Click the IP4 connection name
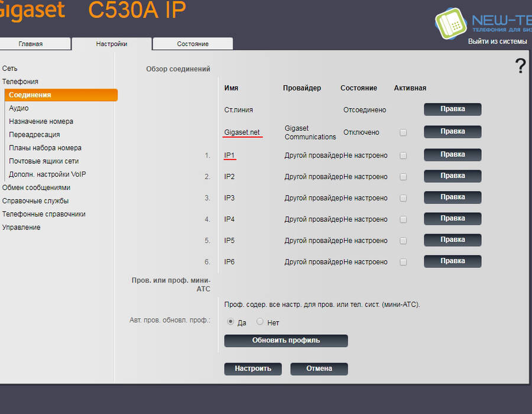 pos(229,219)
